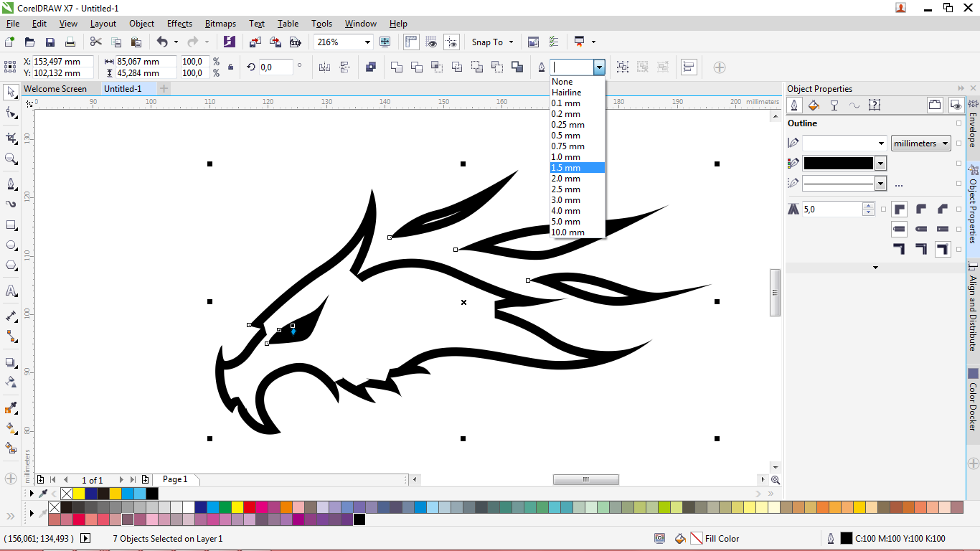
Task: Click the Weld shaping icon
Action: (396, 67)
